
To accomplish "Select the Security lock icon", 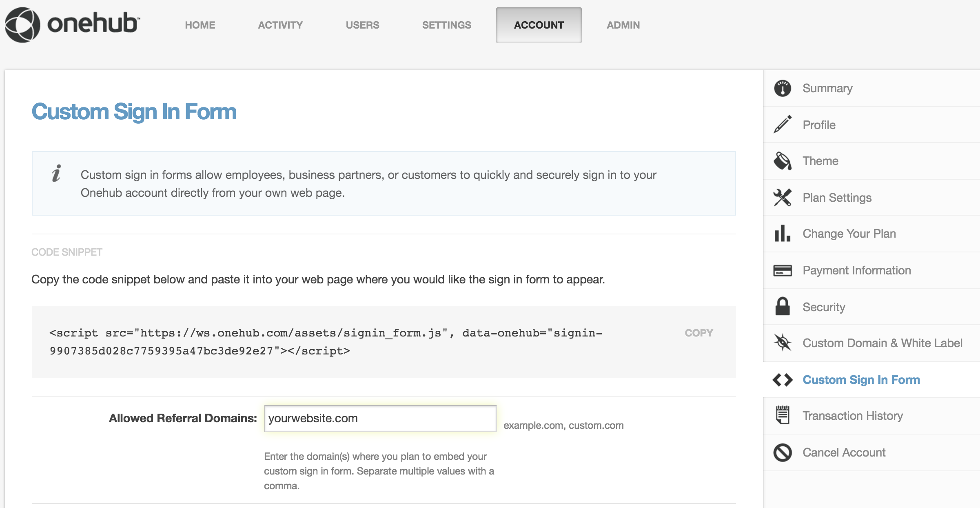I will [783, 306].
